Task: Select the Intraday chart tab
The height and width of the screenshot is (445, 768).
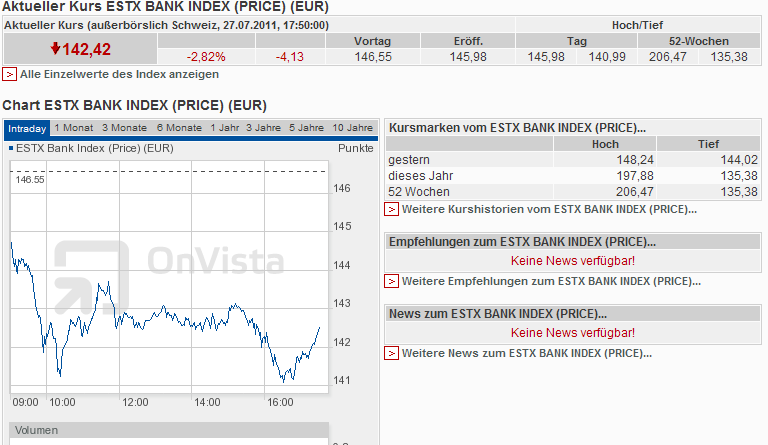Action: pos(27,128)
